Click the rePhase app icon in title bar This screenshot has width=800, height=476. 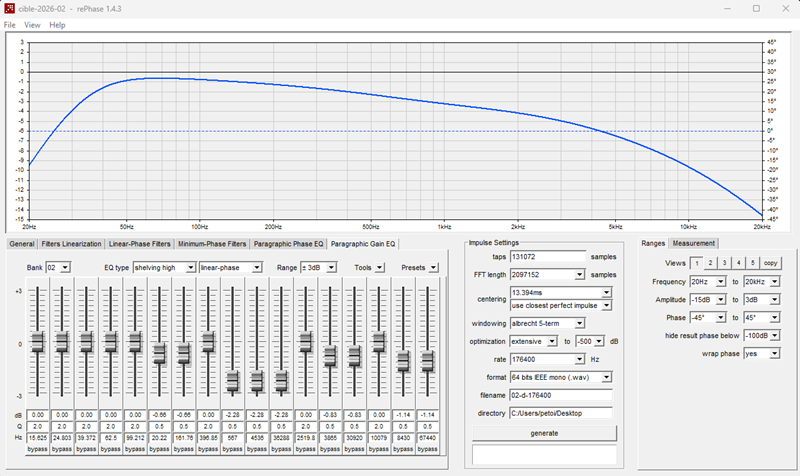pos(9,9)
